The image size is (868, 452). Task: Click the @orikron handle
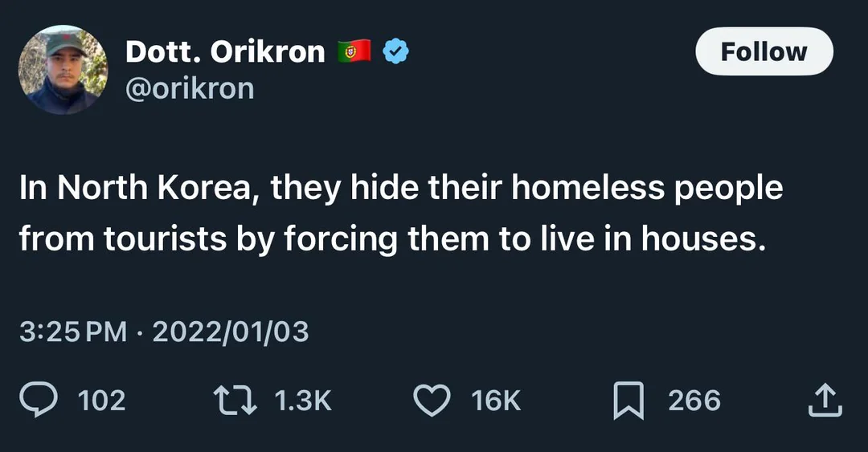190,88
